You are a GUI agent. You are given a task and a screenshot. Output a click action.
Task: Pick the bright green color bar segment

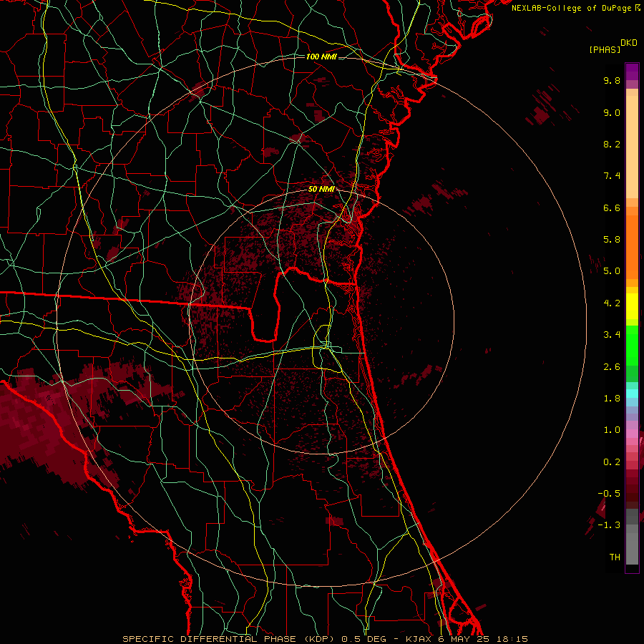(632, 346)
